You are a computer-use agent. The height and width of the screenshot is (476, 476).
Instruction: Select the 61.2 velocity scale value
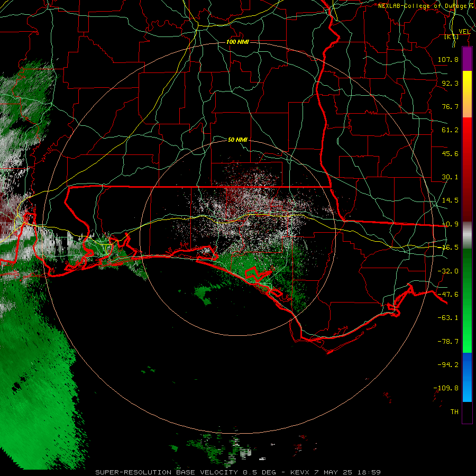[450, 130]
